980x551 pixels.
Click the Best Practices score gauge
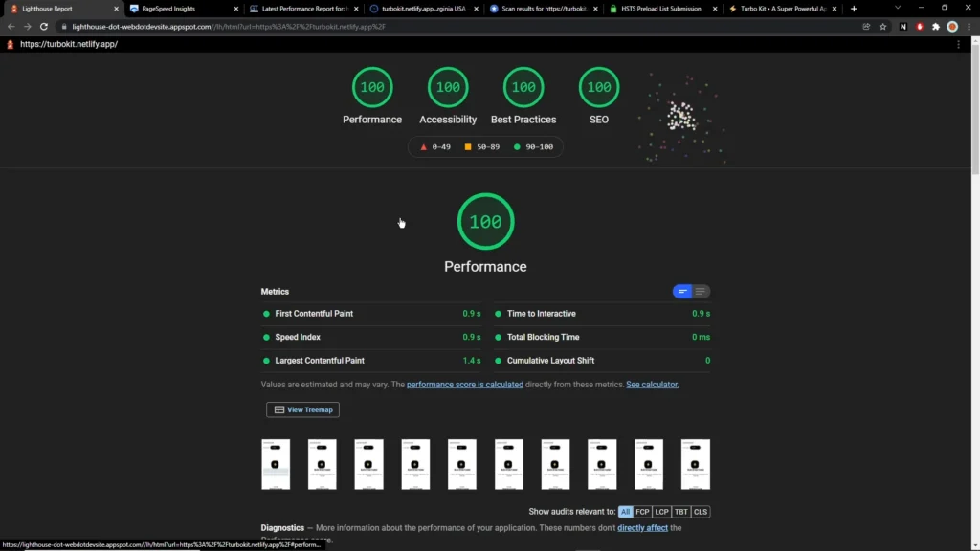(x=523, y=87)
